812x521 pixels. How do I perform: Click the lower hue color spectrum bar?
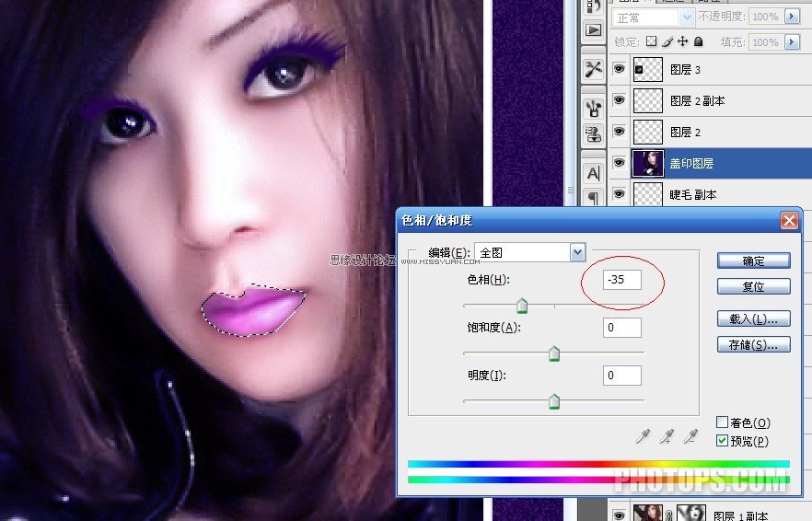point(598,480)
